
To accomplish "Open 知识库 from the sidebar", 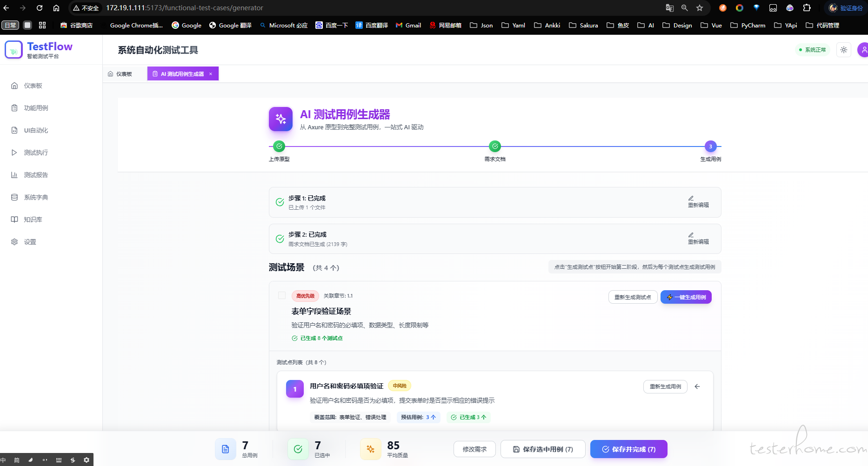I will coord(33,220).
